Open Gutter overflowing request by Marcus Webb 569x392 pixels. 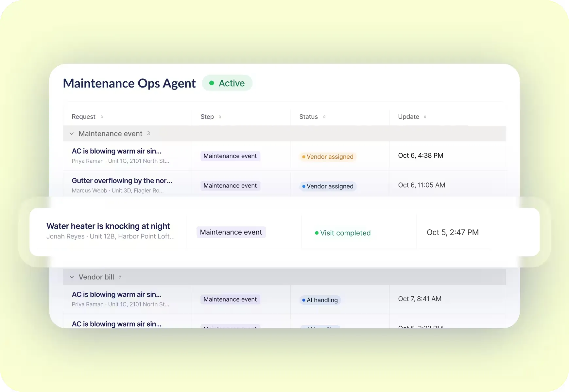coord(122,181)
